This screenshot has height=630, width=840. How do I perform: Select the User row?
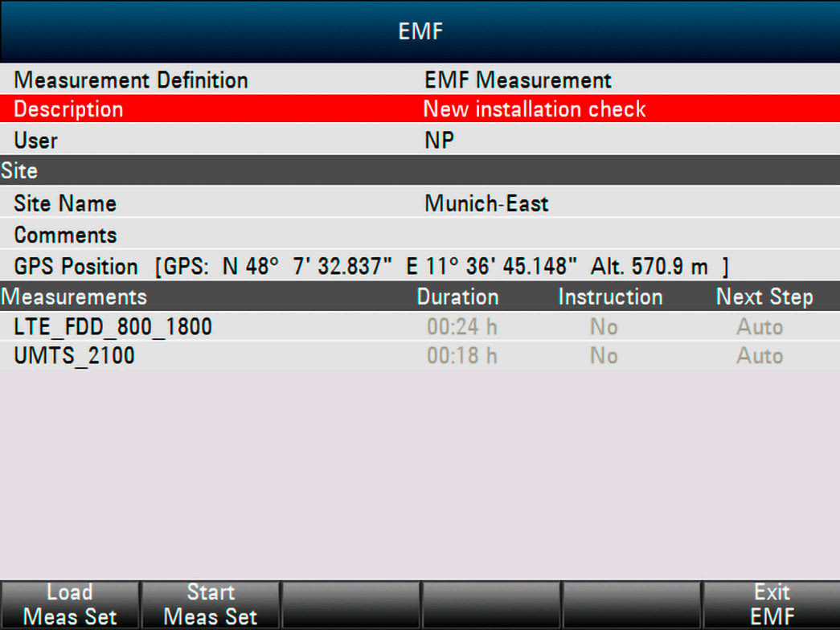point(420,140)
